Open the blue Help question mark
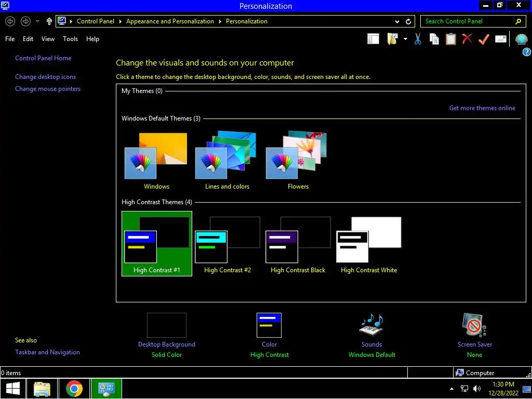Screen dimensions: 532x399 [x=527, y=52]
